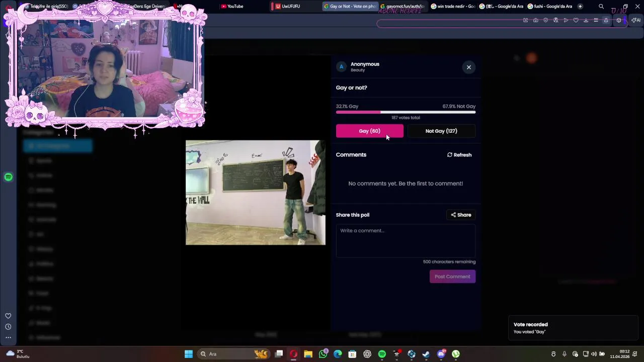Vote with the Gay (60) button
Viewport: 644px width, 362px height.
click(370, 131)
